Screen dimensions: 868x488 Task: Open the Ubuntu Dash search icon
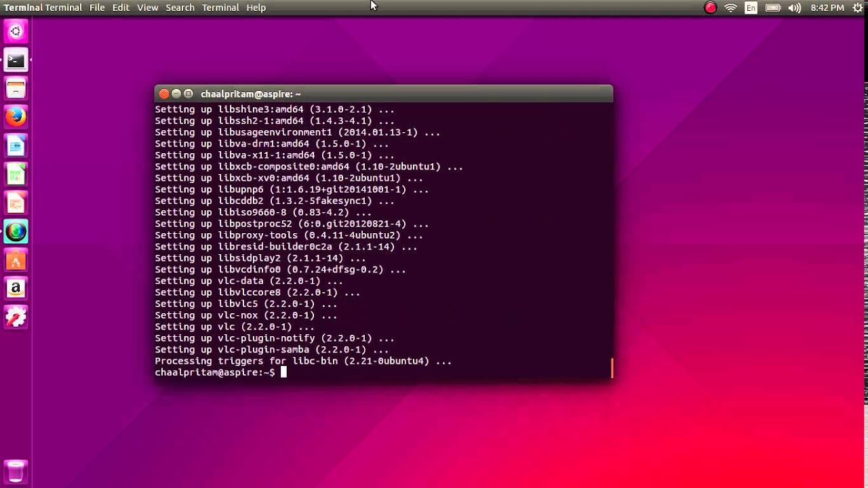coord(16,31)
